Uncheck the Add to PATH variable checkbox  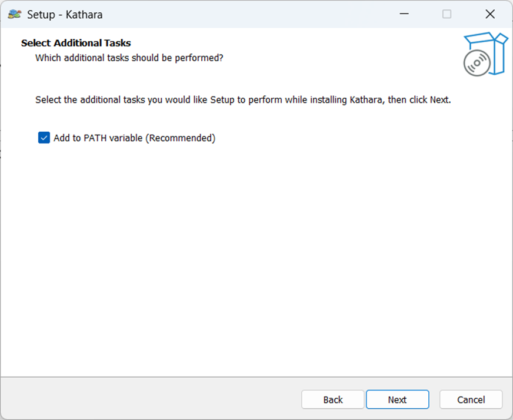44,138
